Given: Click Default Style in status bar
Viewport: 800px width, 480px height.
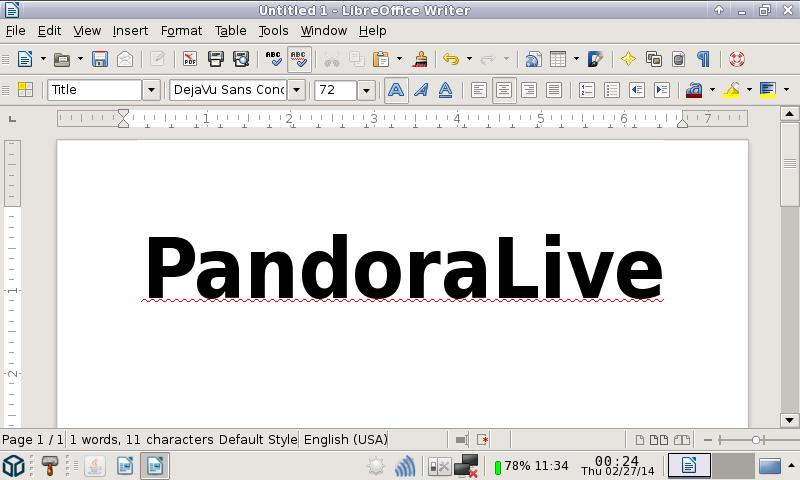Looking at the screenshot, I should click(258, 439).
